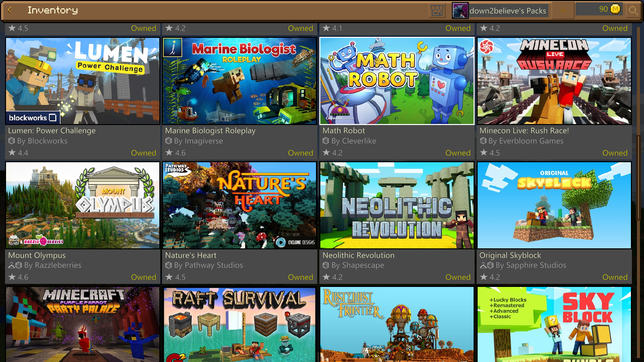Click the vertical scrollbar on the right
Screen dimensions: 644x362
coord(638,178)
